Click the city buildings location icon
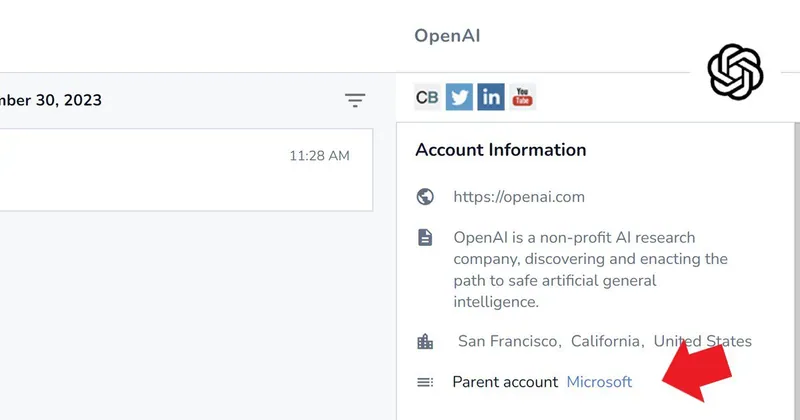The height and width of the screenshot is (420, 800). click(425, 341)
